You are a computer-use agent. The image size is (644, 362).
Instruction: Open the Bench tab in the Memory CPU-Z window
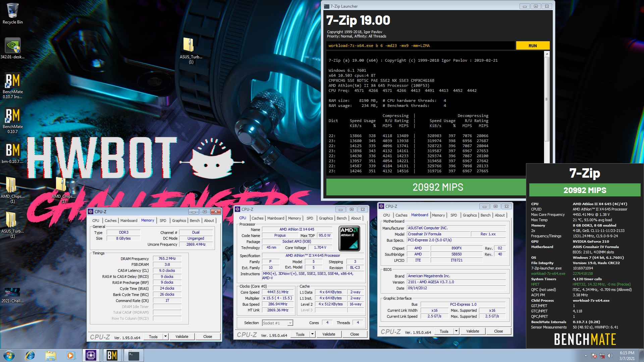pyautogui.click(x=195, y=221)
